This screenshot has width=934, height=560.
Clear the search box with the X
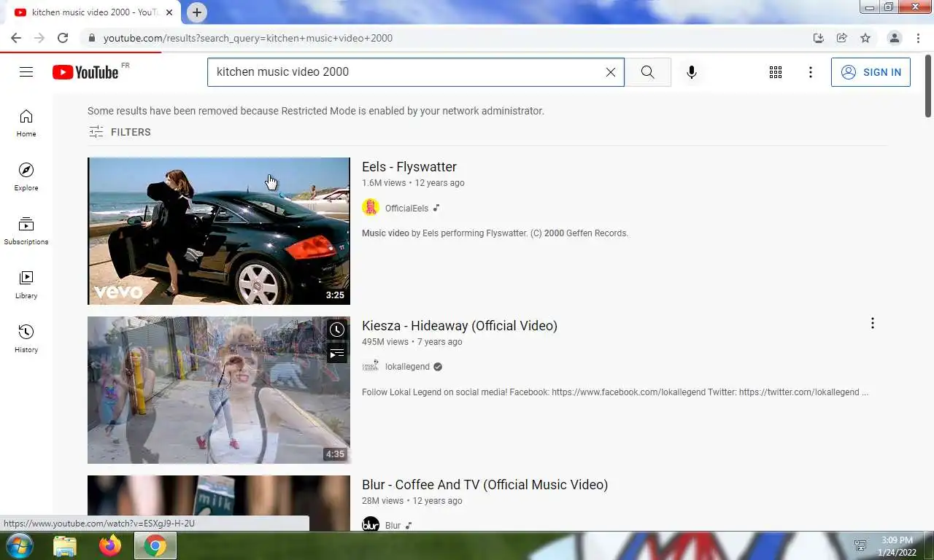click(611, 72)
